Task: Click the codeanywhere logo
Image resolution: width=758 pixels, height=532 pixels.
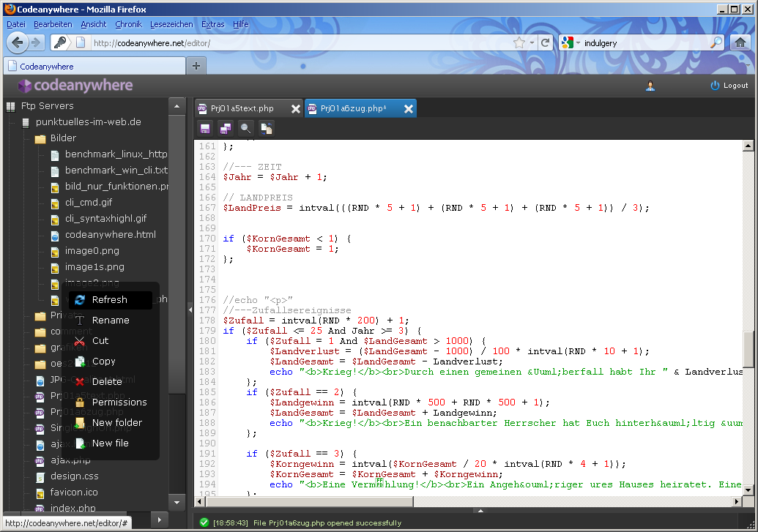Action: click(x=75, y=86)
